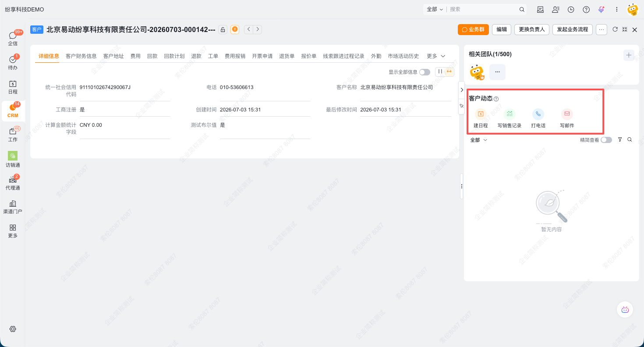Screen dimensions: 644x347
Task: Select the wide horizontal layout toggle
Action: (449, 72)
